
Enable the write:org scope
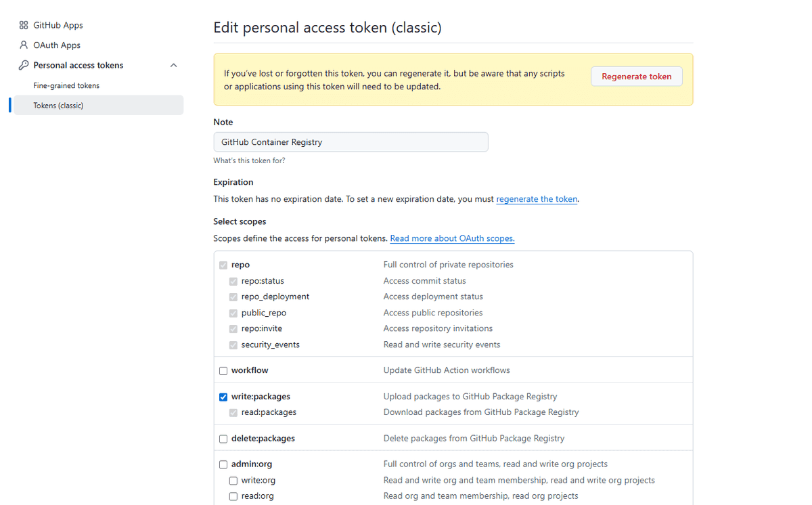click(233, 480)
